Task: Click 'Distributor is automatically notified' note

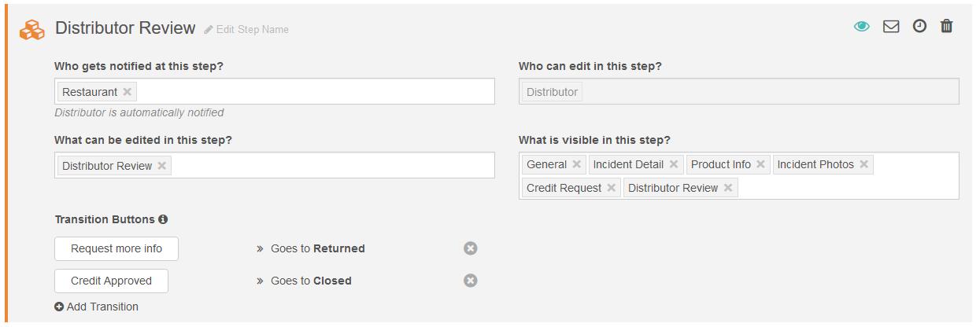Action: coord(139,112)
